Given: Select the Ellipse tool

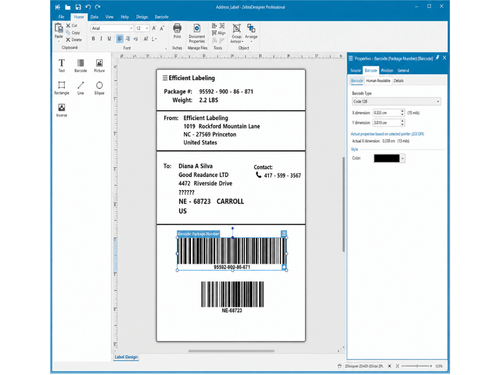Looking at the screenshot, I should click(99, 88).
